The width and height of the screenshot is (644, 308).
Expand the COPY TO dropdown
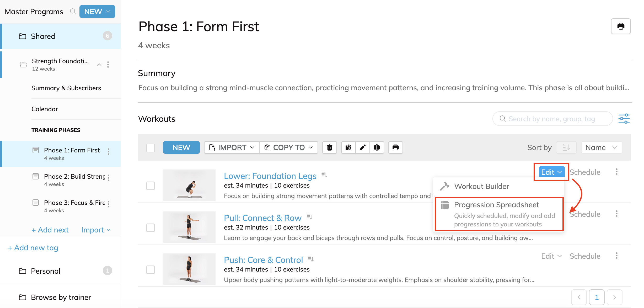click(289, 147)
